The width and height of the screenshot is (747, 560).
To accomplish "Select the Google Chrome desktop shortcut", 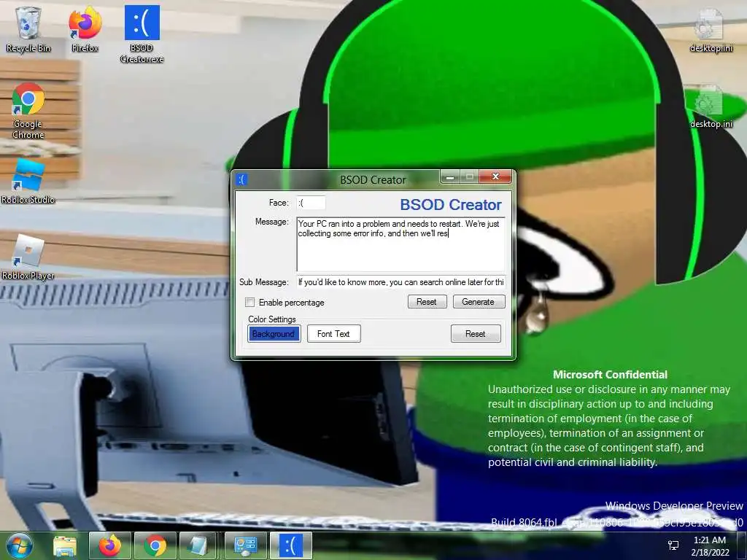I will [28, 111].
